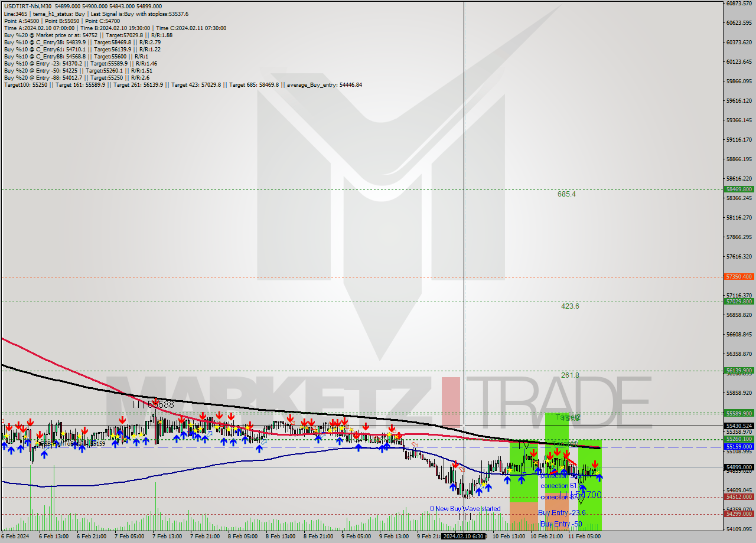Select the green 55589.900 price tag
This screenshot has width=756, height=543.
coord(738,413)
